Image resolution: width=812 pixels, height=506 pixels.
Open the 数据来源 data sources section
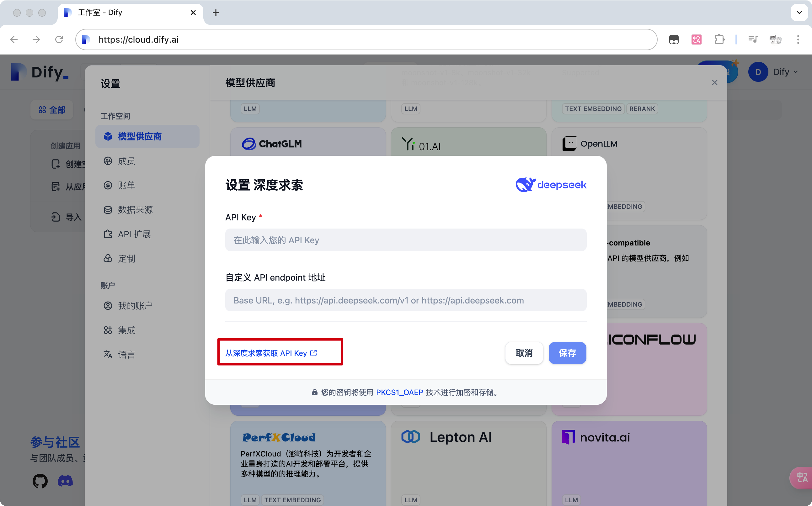[x=135, y=209]
